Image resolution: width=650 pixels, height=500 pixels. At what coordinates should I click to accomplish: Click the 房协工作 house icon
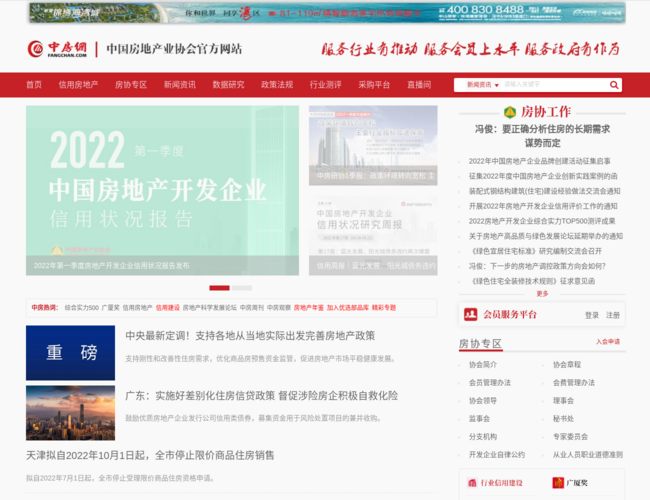click(x=510, y=112)
